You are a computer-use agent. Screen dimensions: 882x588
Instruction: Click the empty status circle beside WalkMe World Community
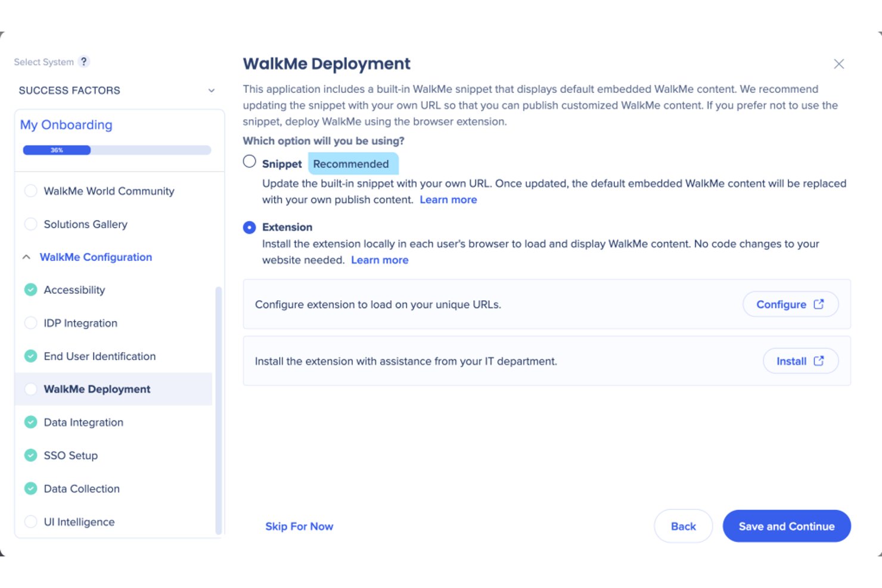30,191
